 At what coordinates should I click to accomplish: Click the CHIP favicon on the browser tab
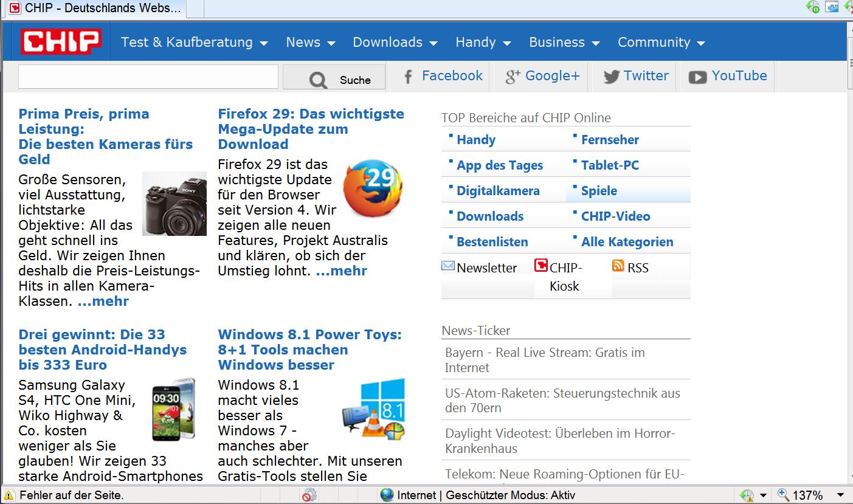15,9
